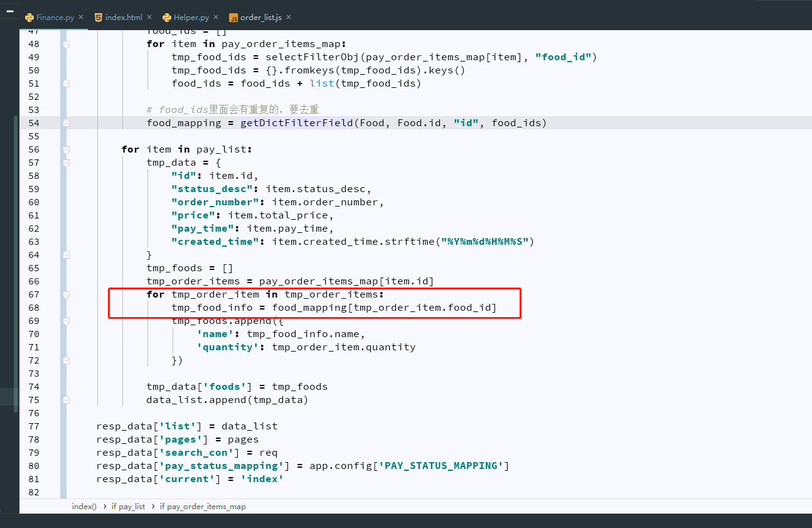Click the Python icon on Helper.py tab
This screenshot has height=528, width=812.
(x=166, y=18)
